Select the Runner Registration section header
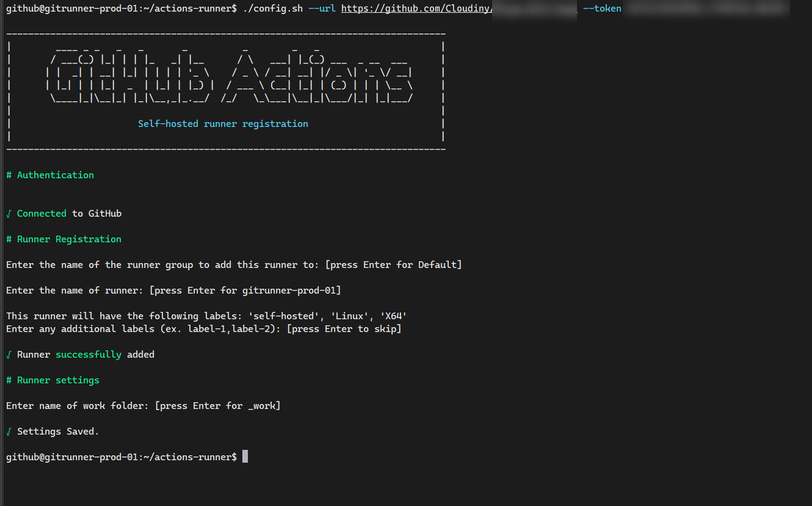The width and height of the screenshot is (812, 506). pos(63,239)
